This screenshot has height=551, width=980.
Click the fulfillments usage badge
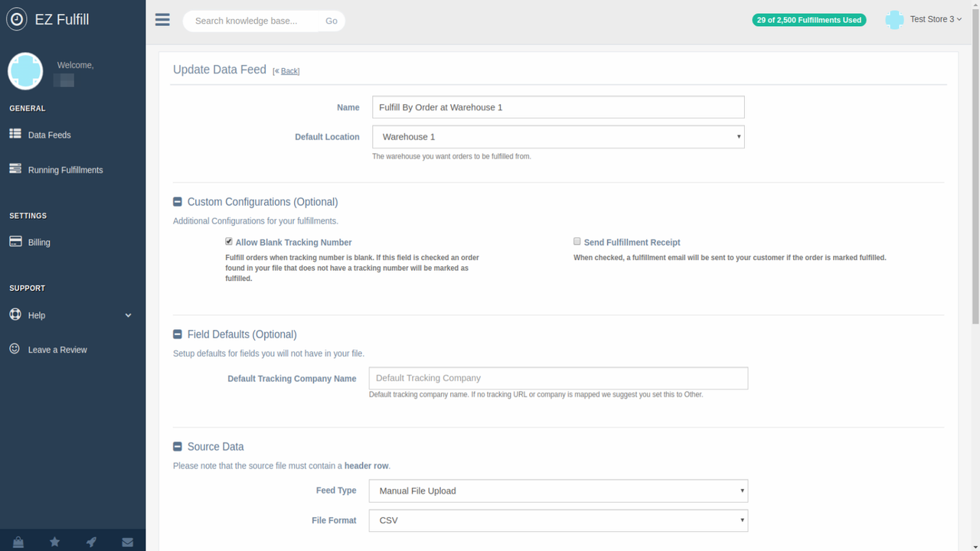coord(808,20)
